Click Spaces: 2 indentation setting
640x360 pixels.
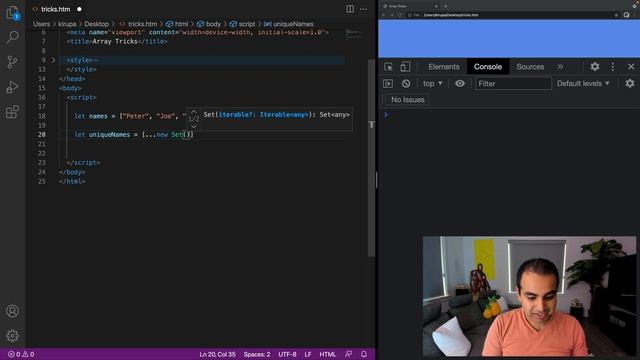(257, 354)
